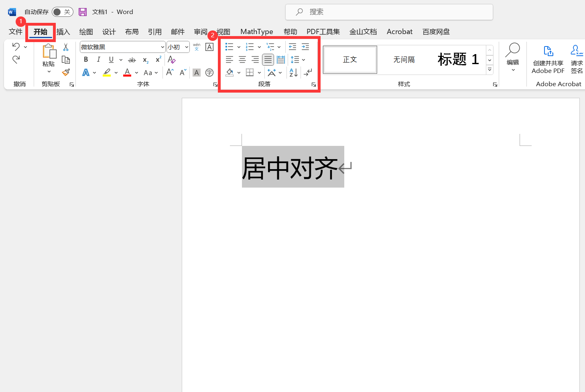Decrease font size with A down icon

tap(183, 72)
